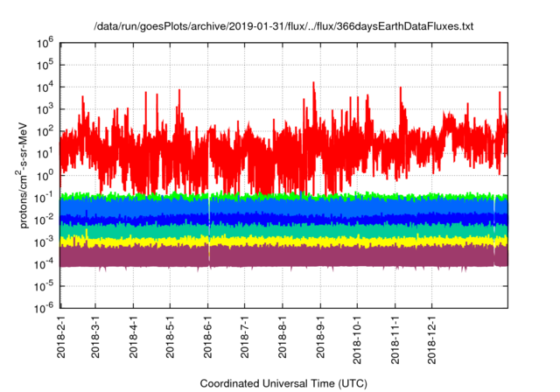This screenshot has width=560, height=392.
Task: Click the file path title above the plot
Action: click(x=283, y=27)
